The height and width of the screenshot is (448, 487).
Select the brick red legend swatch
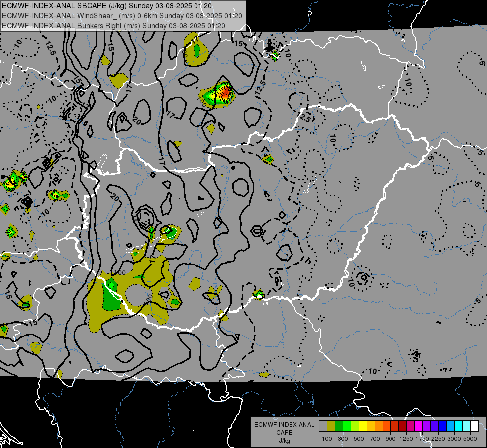click(395, 426)
